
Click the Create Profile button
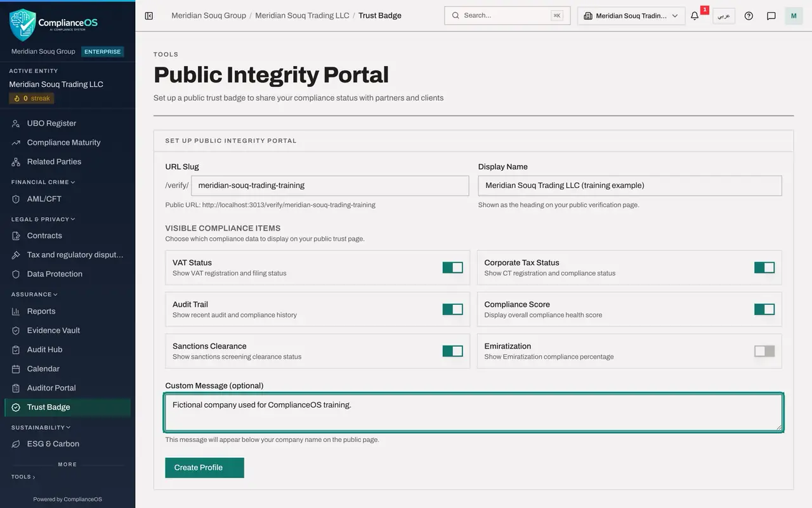[x=204, y=467]
